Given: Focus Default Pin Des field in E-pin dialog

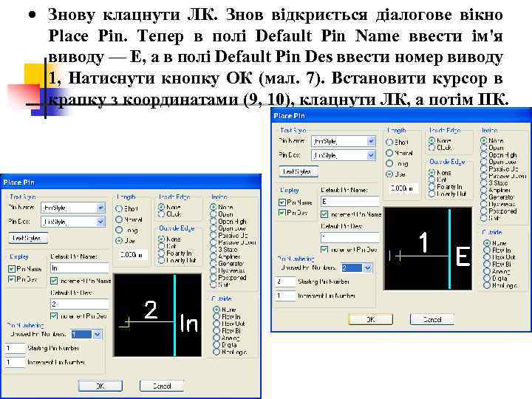Looking at the screenshot, I should click(350, 237).
